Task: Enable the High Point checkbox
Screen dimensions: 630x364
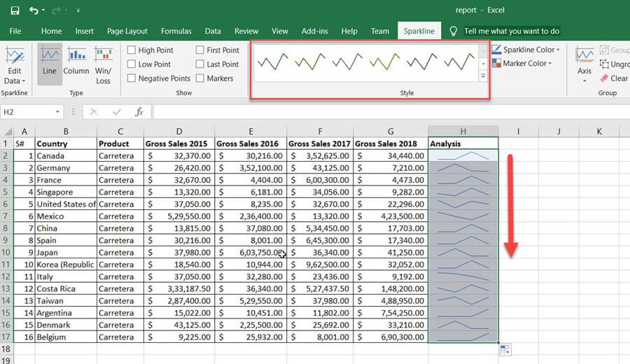Action: pyautogui.click(x=132, y=50)
